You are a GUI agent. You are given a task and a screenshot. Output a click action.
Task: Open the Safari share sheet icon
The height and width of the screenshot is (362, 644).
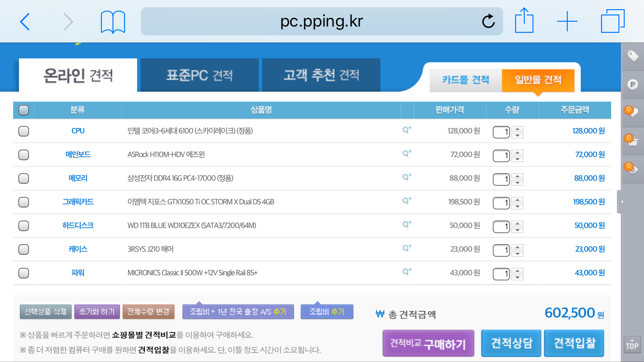tap(523, 21)
